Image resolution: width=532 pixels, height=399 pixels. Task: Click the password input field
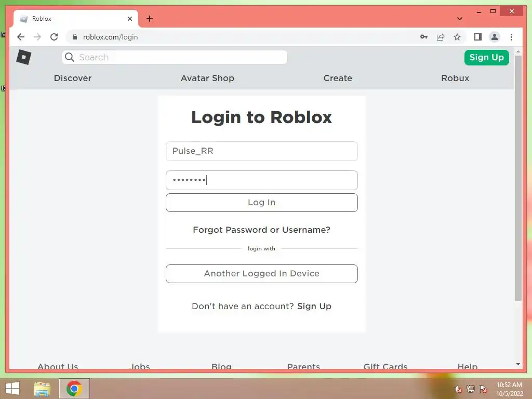[x=262, y=180]
